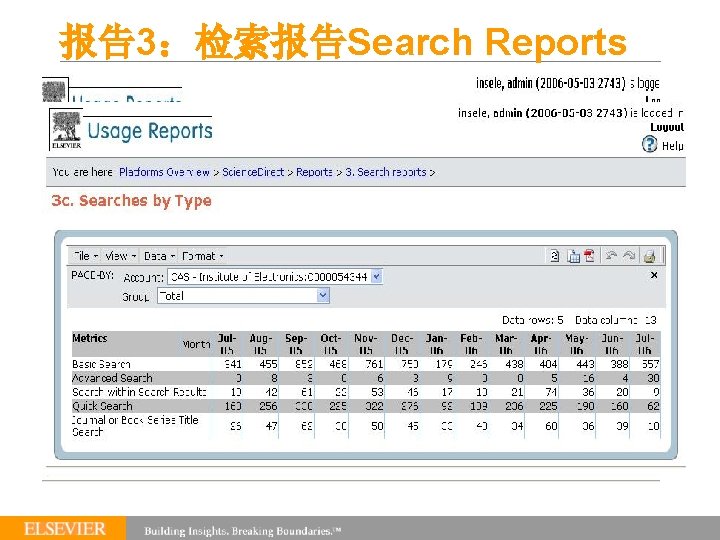This screenshot has height=540, width=720.
Task: Click the Logout link
Action: click(x=667, y=127)
